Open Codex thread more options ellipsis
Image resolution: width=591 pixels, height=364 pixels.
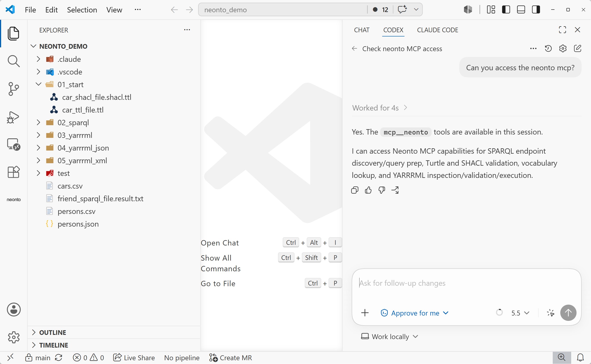(x=533, y=49)
